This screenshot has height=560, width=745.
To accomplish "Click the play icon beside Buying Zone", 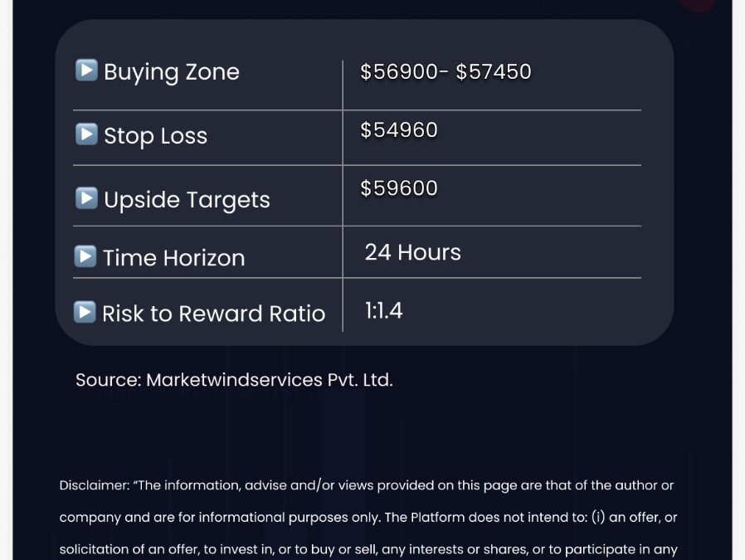I will 86,71.
